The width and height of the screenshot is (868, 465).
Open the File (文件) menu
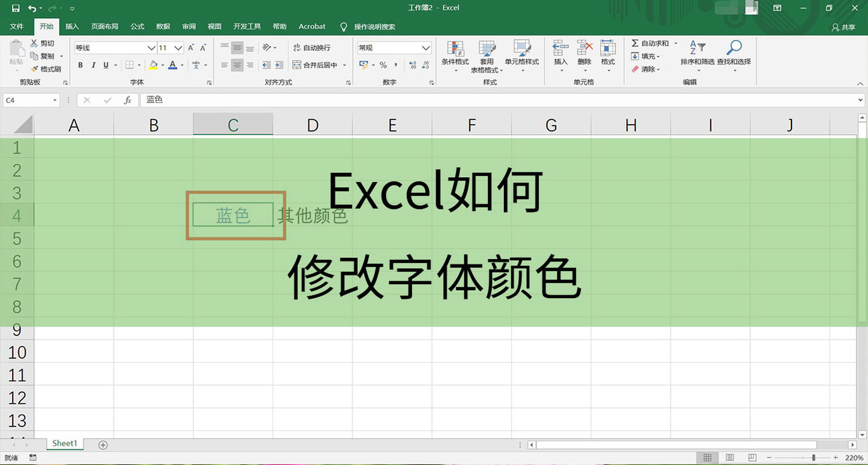(x=17, y=27)
